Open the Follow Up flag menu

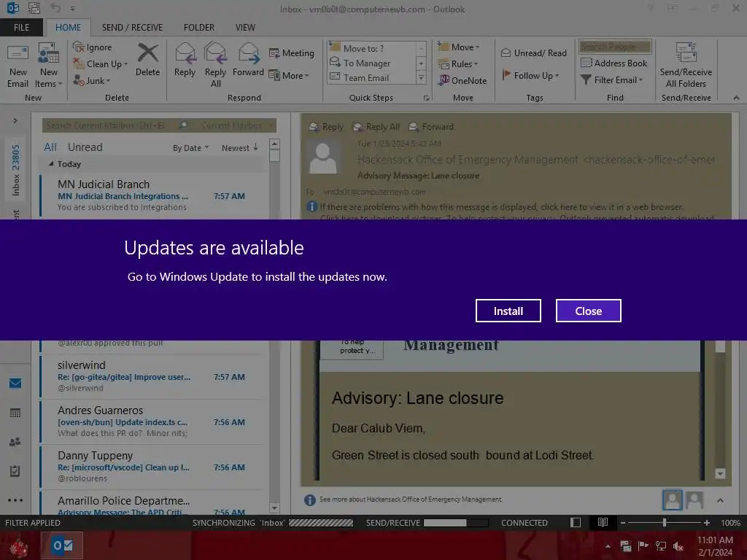coord(530,75)
